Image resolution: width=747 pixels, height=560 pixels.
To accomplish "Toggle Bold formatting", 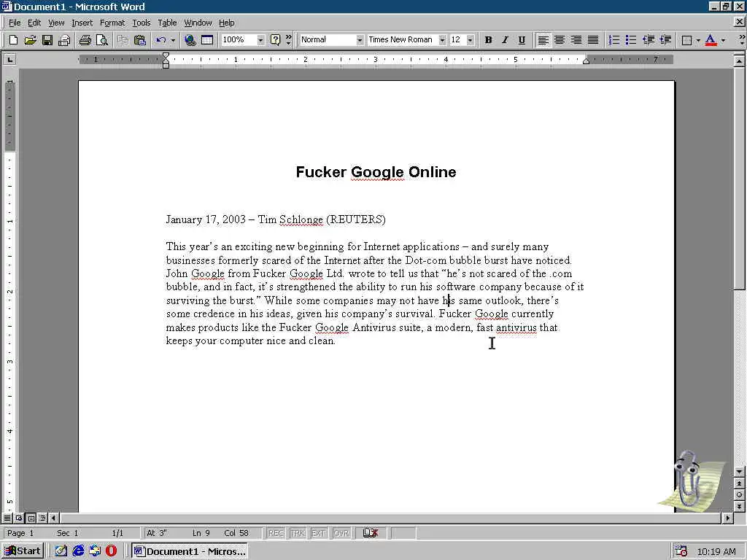I will (x=488, y=40).
